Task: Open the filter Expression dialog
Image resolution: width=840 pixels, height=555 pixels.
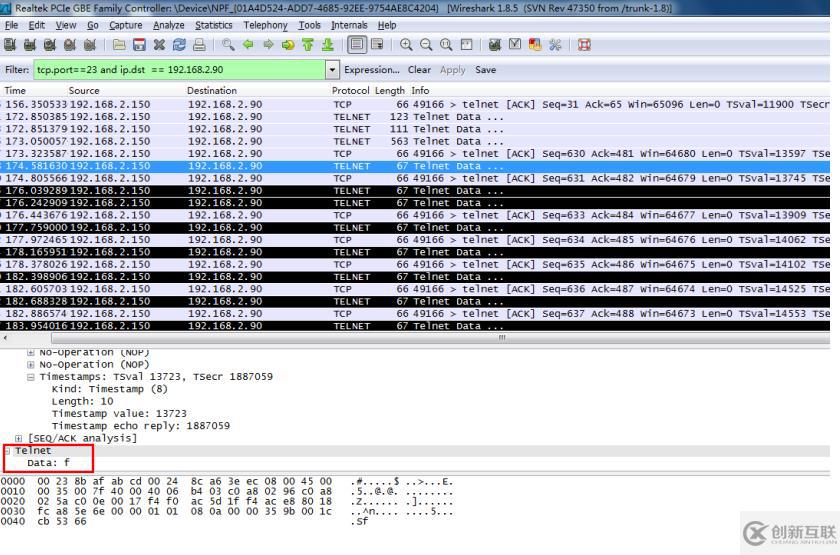Action: pos(372,70)
